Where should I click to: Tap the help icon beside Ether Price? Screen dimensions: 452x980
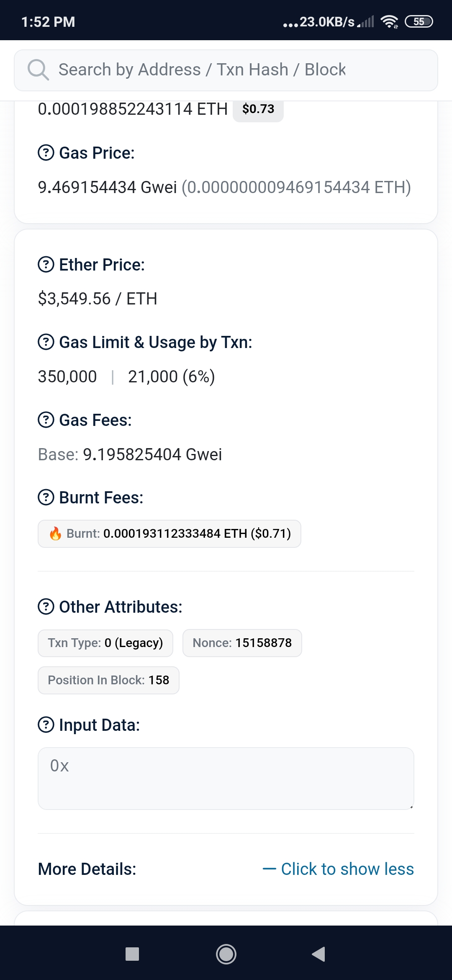46,265
